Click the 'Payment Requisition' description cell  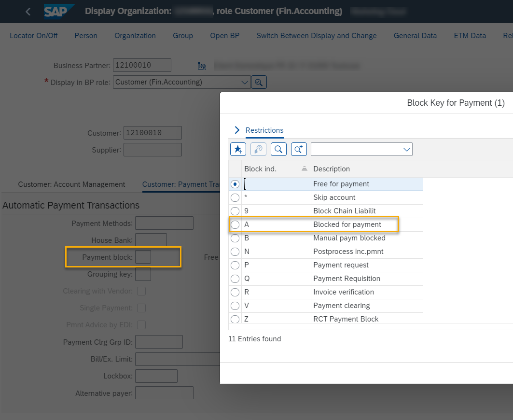click(x=367, y=279)
